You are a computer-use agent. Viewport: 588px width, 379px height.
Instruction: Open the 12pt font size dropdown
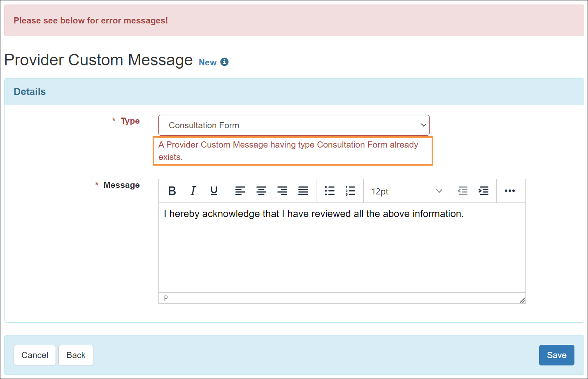pyautogui.click(x=406, y=191)
